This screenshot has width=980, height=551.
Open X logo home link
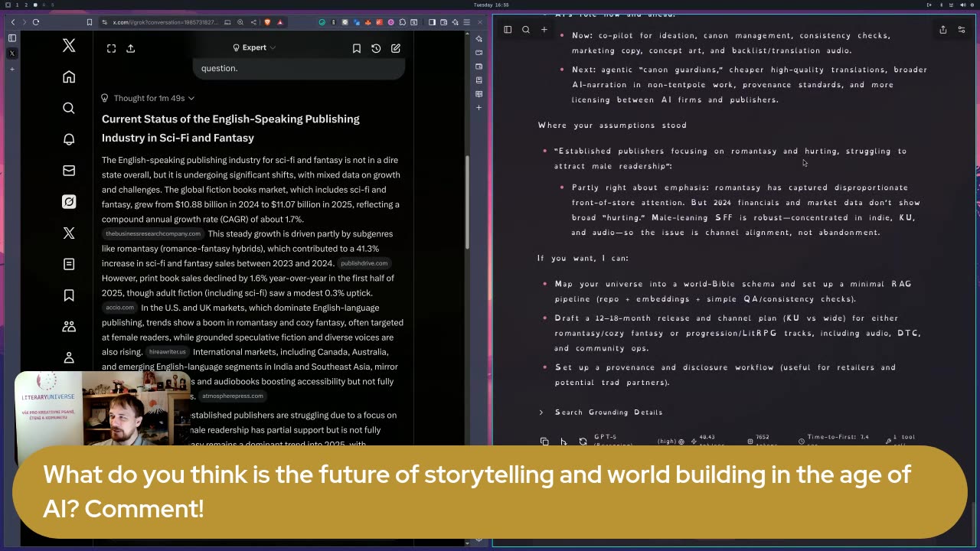[69, 46]
